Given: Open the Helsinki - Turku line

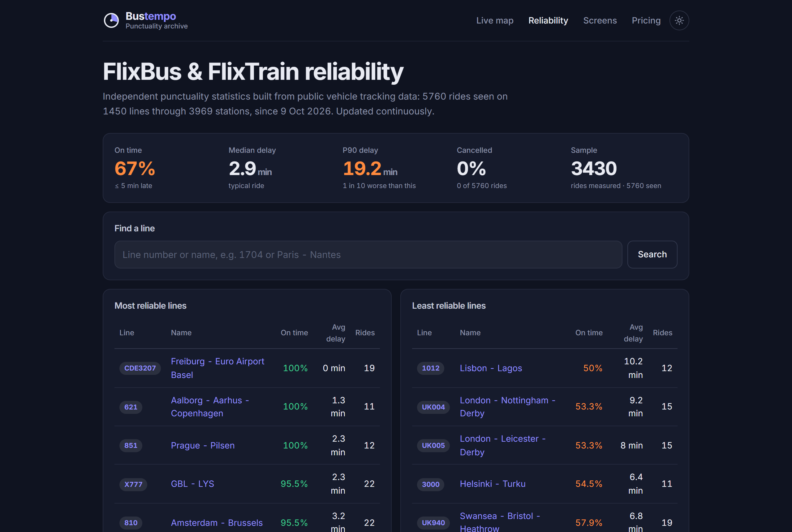Looking at the screenshot, I should [x=492, y=484].
